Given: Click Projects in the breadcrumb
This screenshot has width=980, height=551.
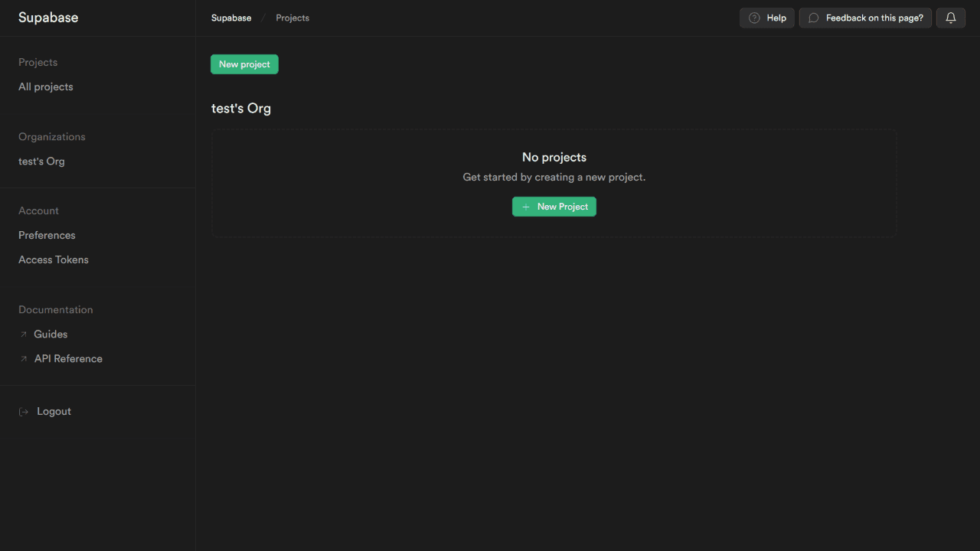Looking at the screenshot, I should [x=292, y=18].
